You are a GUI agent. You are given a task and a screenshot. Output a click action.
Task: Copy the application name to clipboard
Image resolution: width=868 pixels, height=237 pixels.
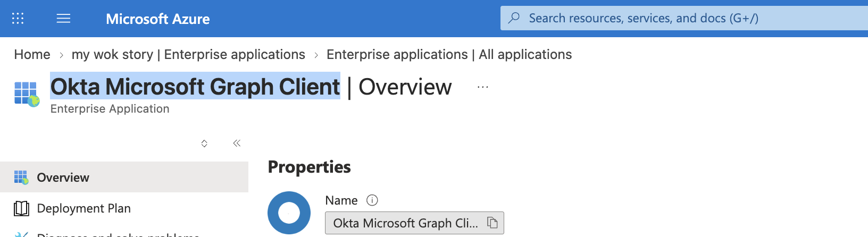pos(493,223)
